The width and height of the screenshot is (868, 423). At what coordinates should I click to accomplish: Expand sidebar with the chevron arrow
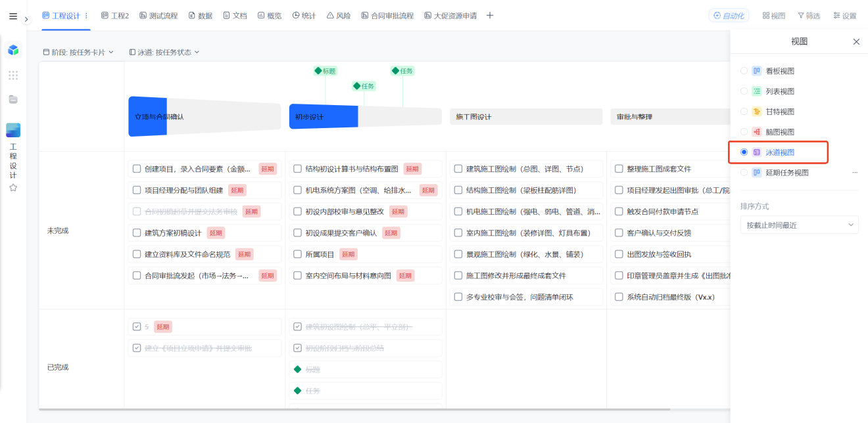(26, 19)
